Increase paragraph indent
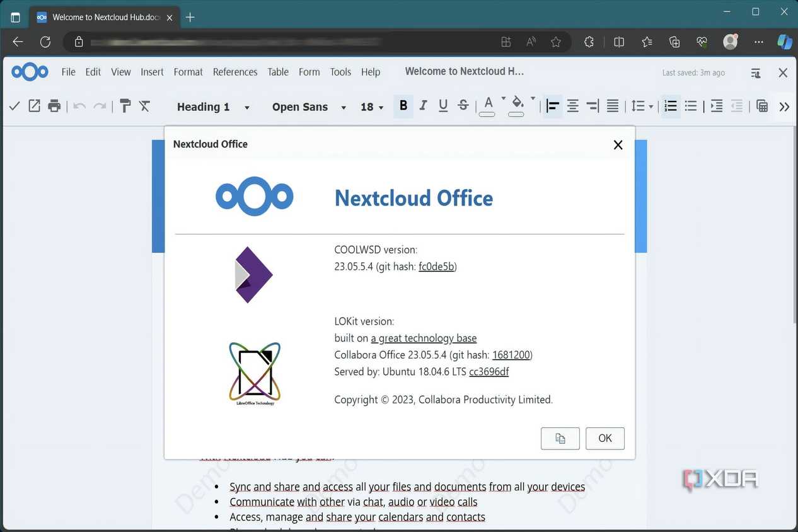 [717, 107]
